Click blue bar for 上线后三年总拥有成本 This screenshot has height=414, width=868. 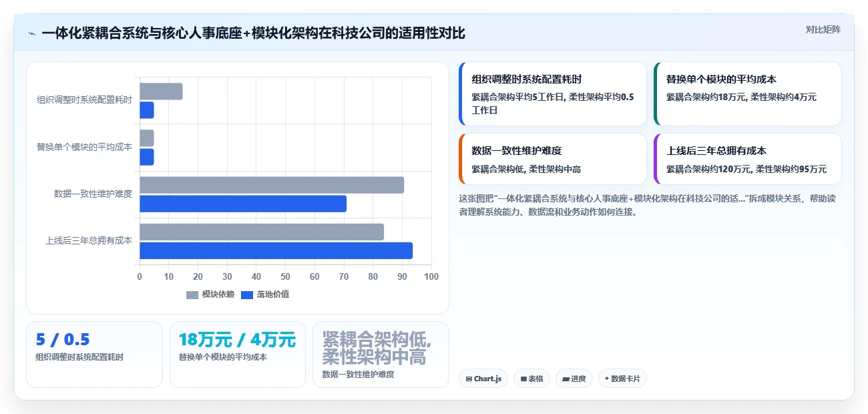coord(276,250)
